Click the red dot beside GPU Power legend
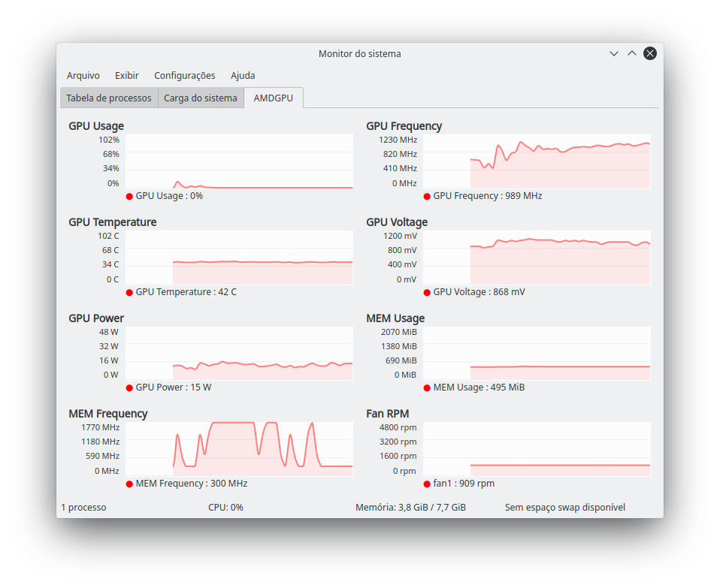Viewport: 720px width, 588px height. [129, 388]
